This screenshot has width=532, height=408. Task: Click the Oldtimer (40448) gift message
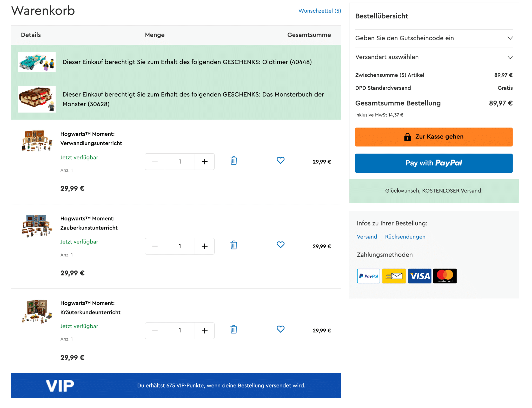(187, 62)
